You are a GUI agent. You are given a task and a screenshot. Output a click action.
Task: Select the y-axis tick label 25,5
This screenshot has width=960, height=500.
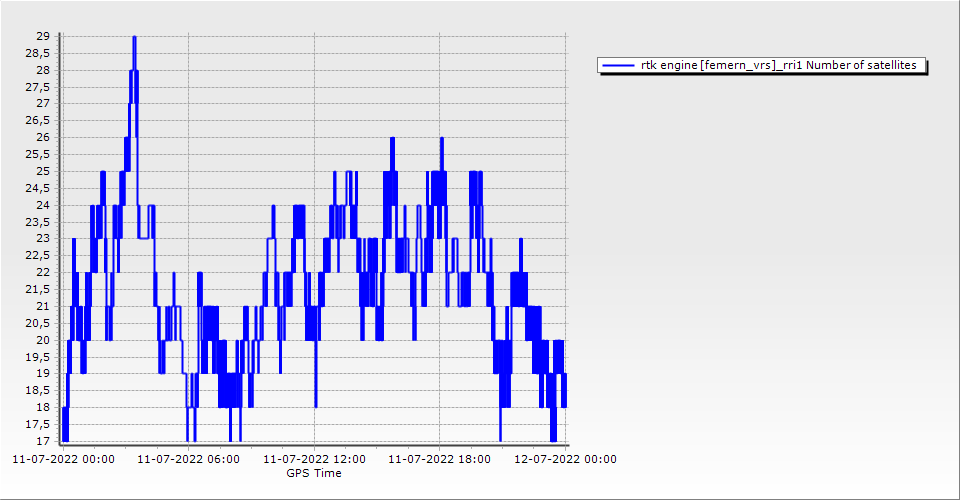[x=38, y=154]
